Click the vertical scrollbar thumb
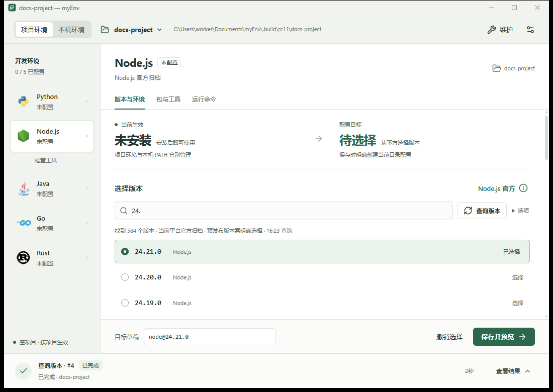Viewport: 553px width, 392px height. (x=546, y=138)
